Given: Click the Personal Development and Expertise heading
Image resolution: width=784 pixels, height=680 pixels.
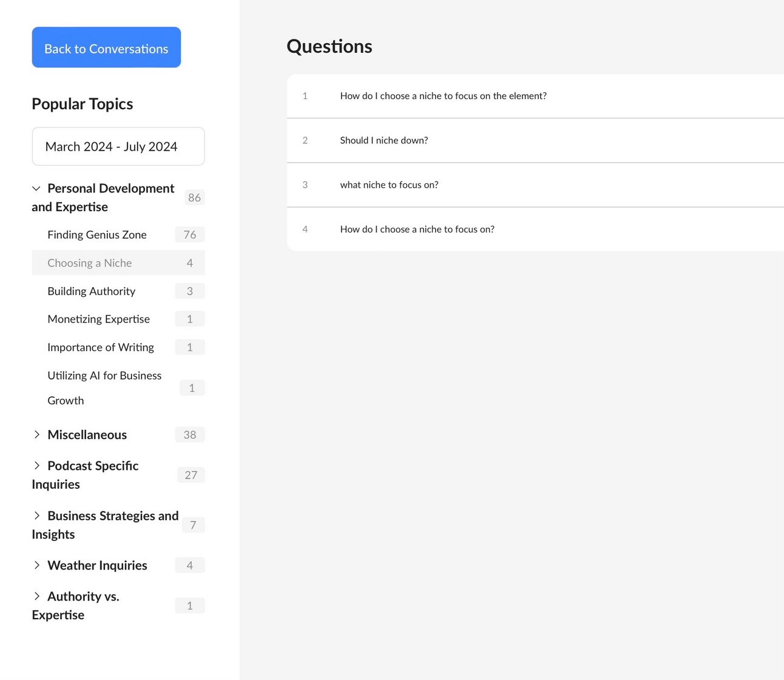Looking at the screenshot, I should (x=103, y=197).
